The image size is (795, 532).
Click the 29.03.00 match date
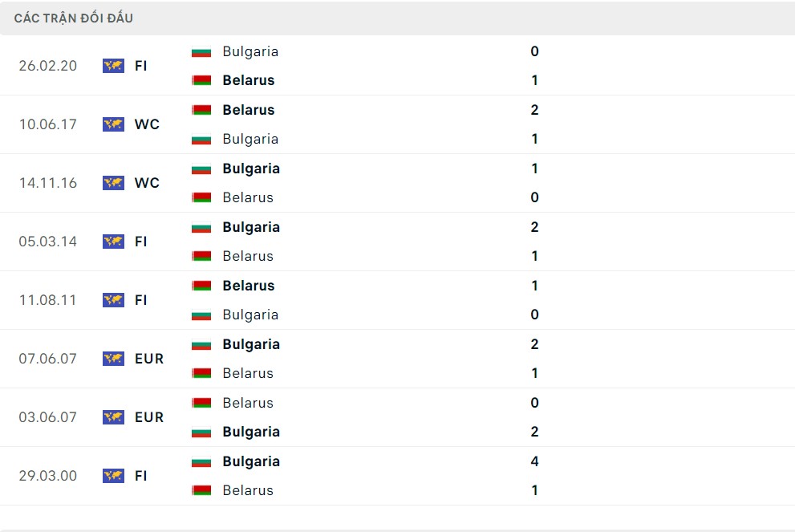click(x=48, y=476)
